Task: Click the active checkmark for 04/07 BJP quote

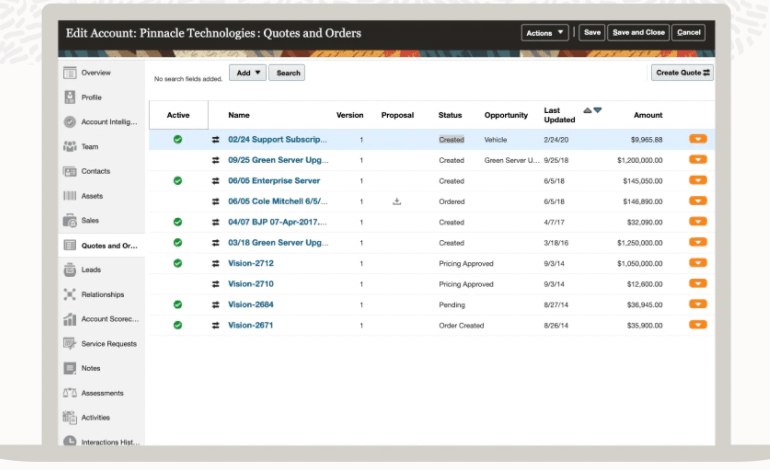Action: 178,222
